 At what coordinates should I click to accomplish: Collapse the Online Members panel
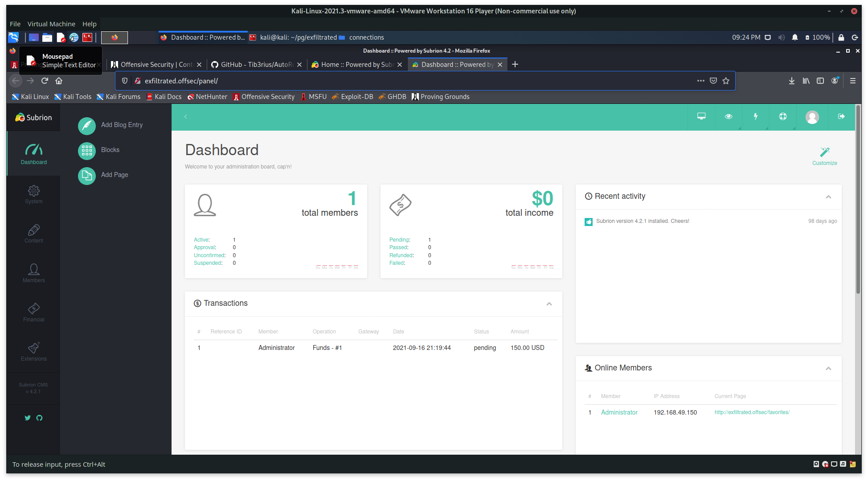point(829,368)
